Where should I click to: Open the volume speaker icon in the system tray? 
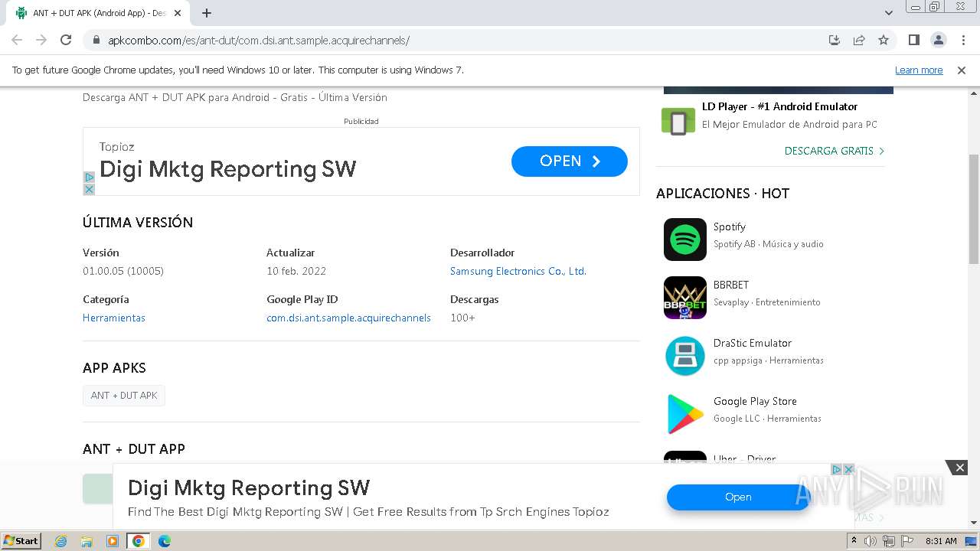point(871,541)
